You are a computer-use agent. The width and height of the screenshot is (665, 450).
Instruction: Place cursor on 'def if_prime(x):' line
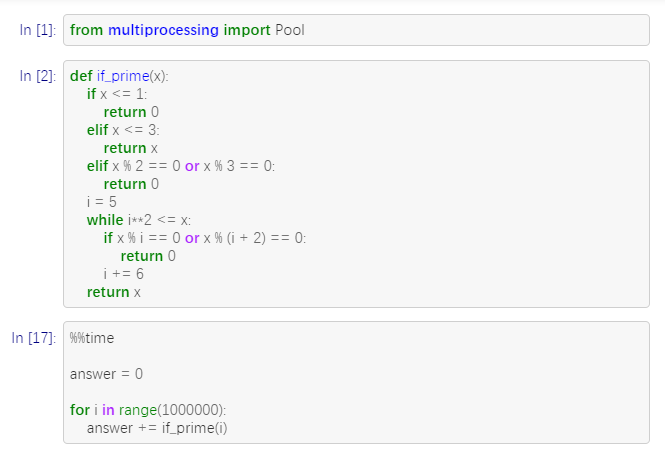coord(119,76)
